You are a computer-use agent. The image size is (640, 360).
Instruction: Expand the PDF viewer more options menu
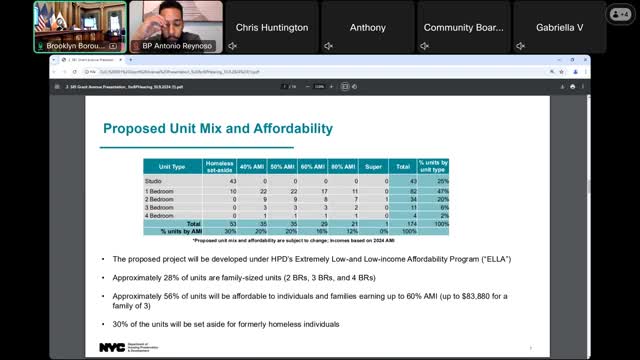(x=583, y=87)
